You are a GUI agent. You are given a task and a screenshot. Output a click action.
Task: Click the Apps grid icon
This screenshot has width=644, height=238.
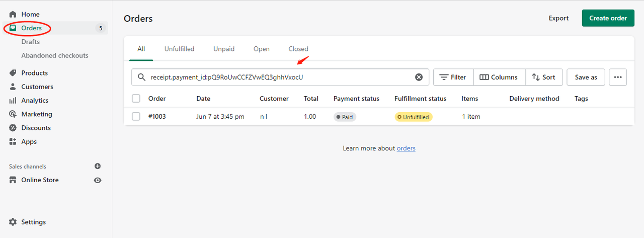pyautogui.click(x=13, y=142)
